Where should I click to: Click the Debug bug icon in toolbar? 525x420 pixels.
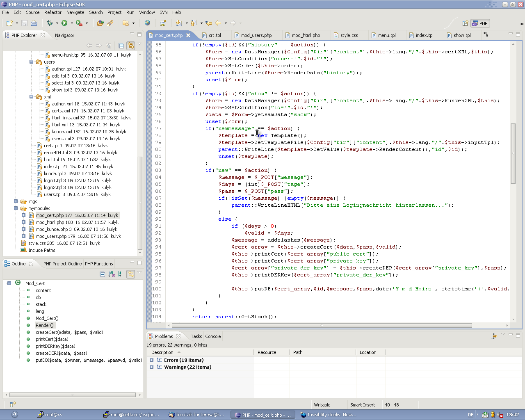pos(50,23)
